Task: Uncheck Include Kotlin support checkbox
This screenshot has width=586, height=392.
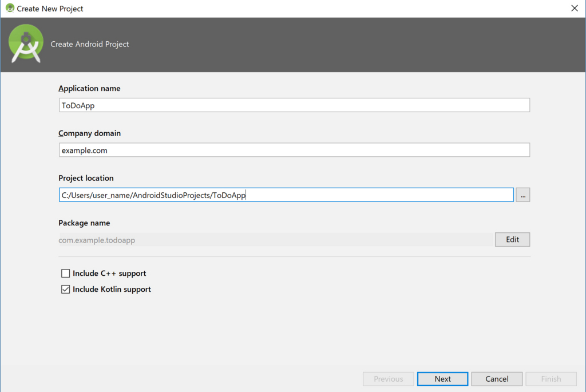Action: pyautogui.click(x=65, y=289)
